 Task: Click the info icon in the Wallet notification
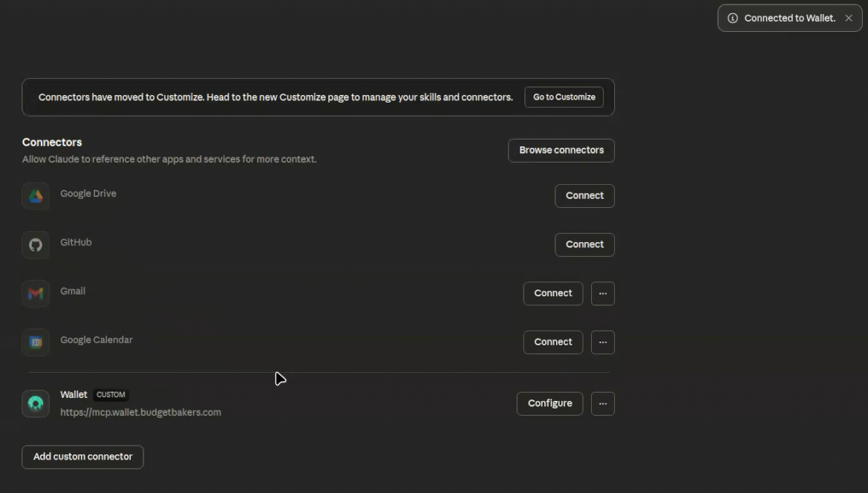(732, 17)
